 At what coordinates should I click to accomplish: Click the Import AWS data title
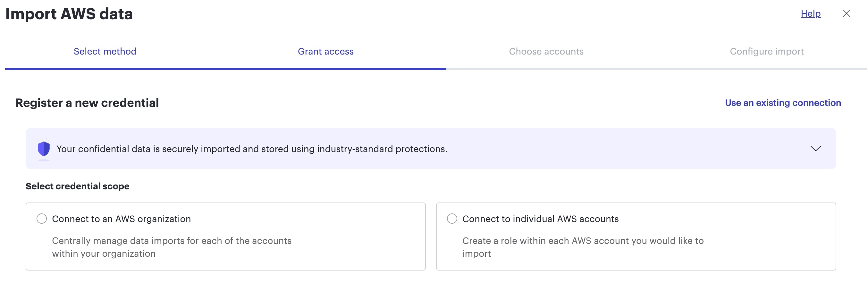(x=69, y=14)
